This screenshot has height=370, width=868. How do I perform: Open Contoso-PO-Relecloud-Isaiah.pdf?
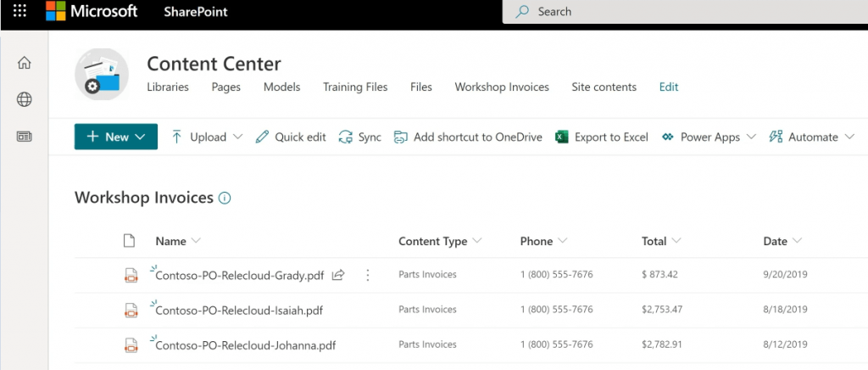[239, 311]
